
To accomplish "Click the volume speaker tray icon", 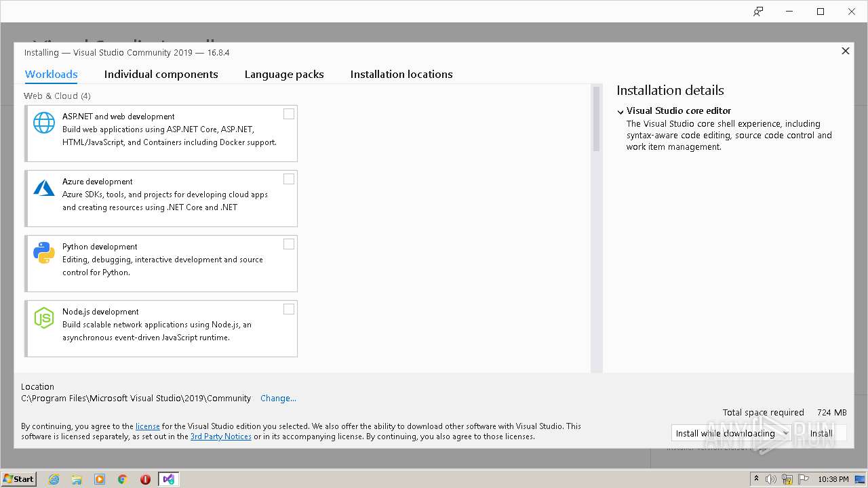I will point(771,479).
